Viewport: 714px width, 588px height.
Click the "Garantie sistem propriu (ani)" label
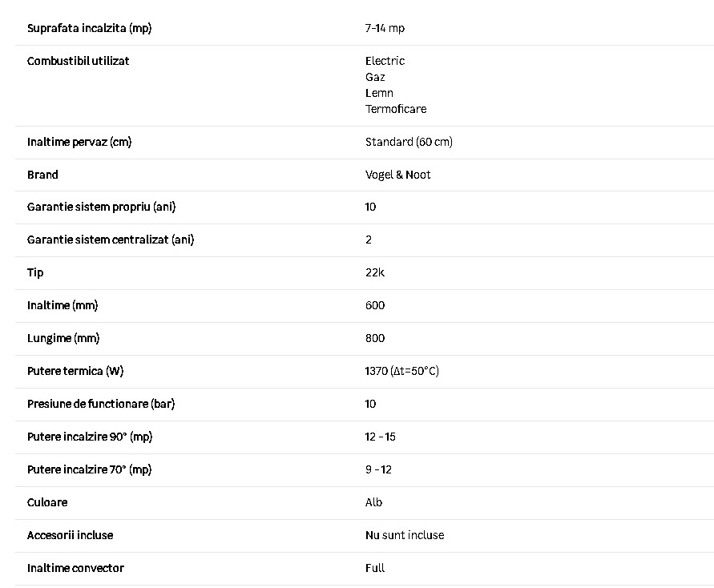pyautogui.click(x=101, y=207)
